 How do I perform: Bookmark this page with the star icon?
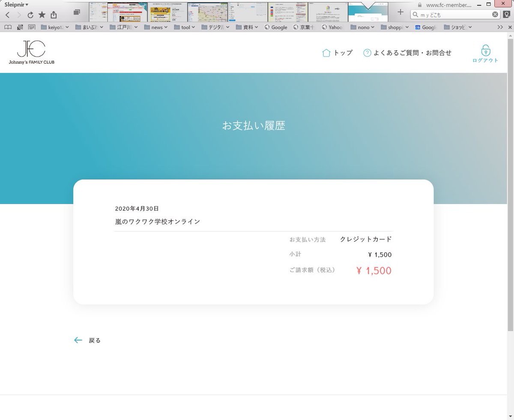pyautogui.click(x=42, y=15)
